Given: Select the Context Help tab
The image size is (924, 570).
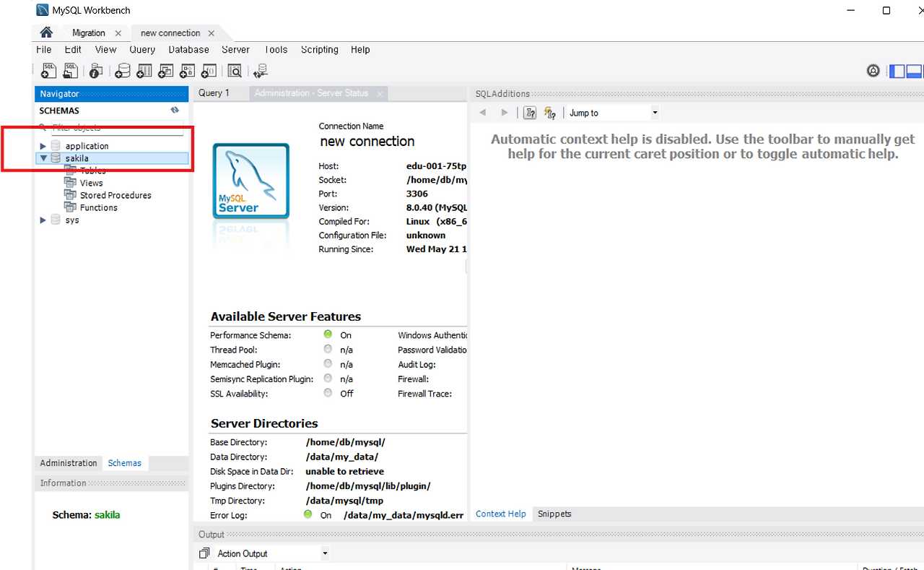Looking at the screenshot, I should (x=501, y=514).
